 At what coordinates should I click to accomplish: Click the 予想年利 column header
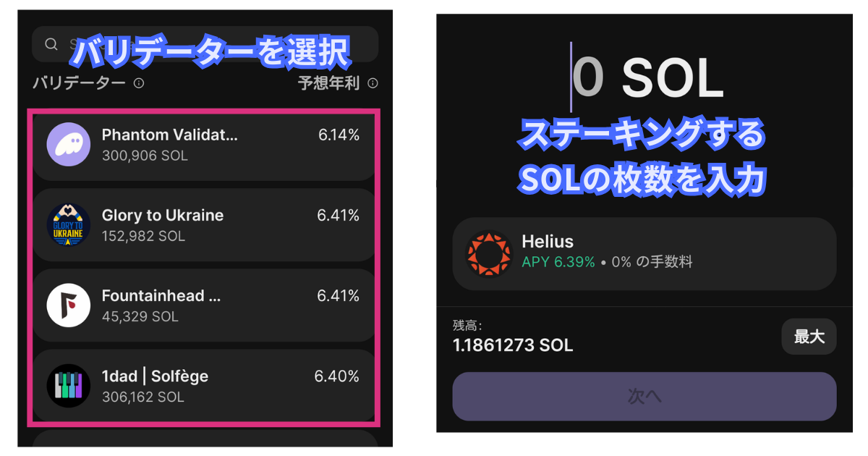[x=328, y=83]
